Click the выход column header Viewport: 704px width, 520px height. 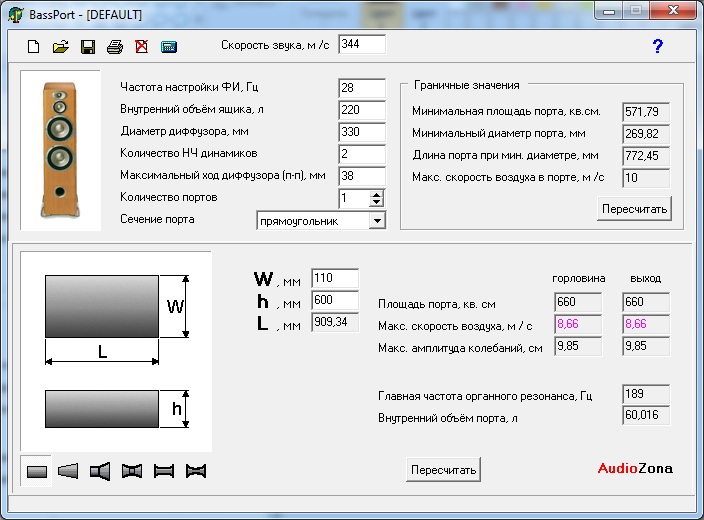(x=646, y=278)
